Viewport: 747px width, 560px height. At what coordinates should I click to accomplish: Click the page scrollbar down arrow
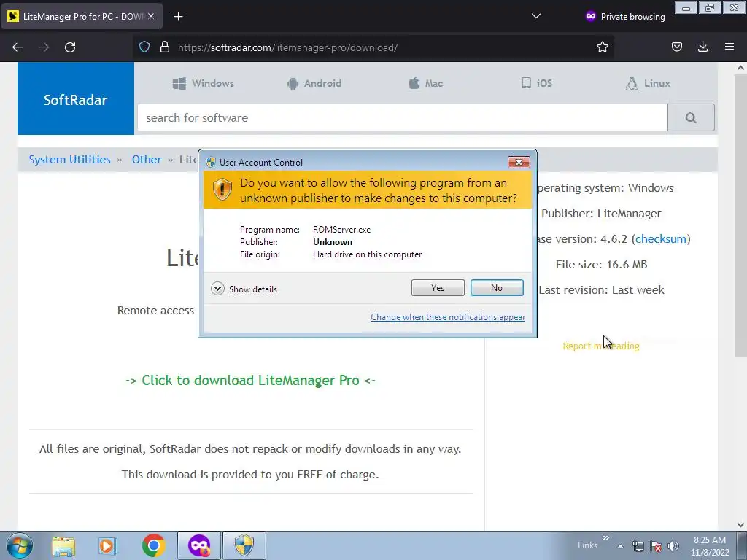tap(740, 525)
